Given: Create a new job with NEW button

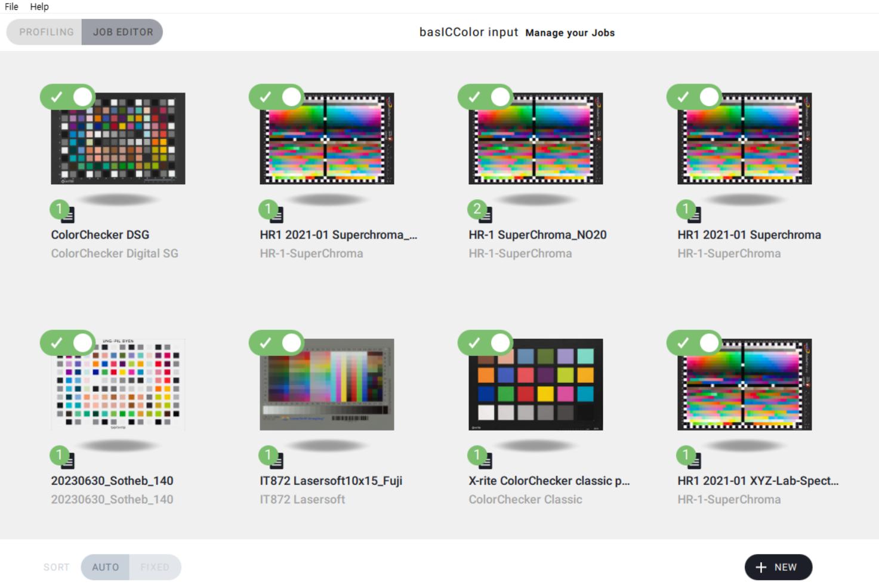Looking at the screenshot, I should [778, 567].
